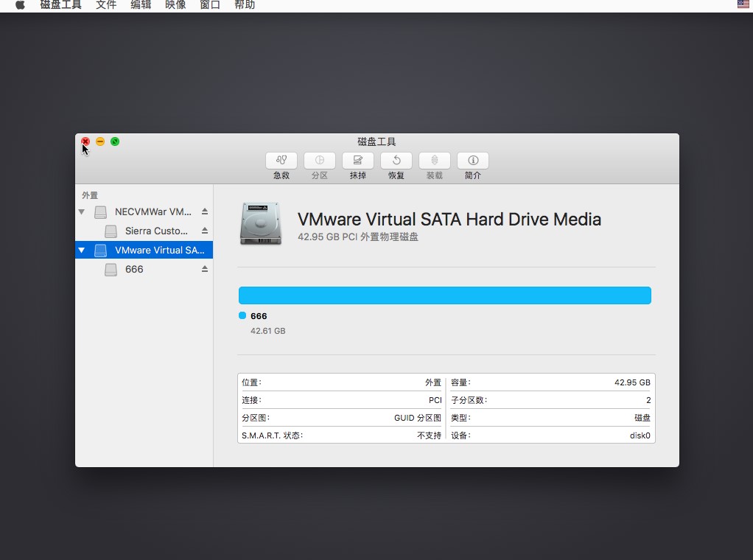Screen dimensions: 753x560
Task: Open the 文件 menu
Action: [106, 5]
